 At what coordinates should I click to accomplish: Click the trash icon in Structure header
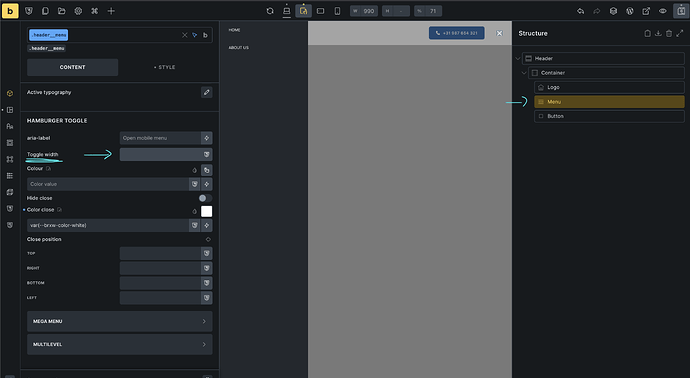(669, 33)
